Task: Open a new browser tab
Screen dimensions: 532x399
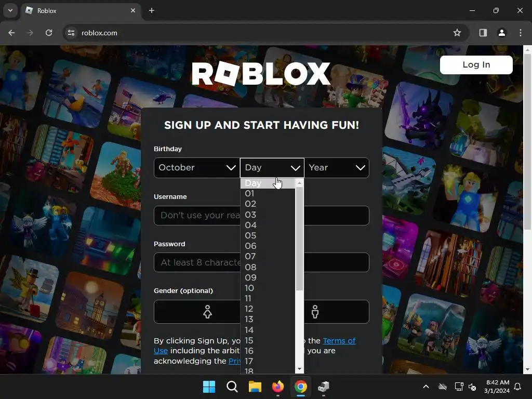Action: 152,10
